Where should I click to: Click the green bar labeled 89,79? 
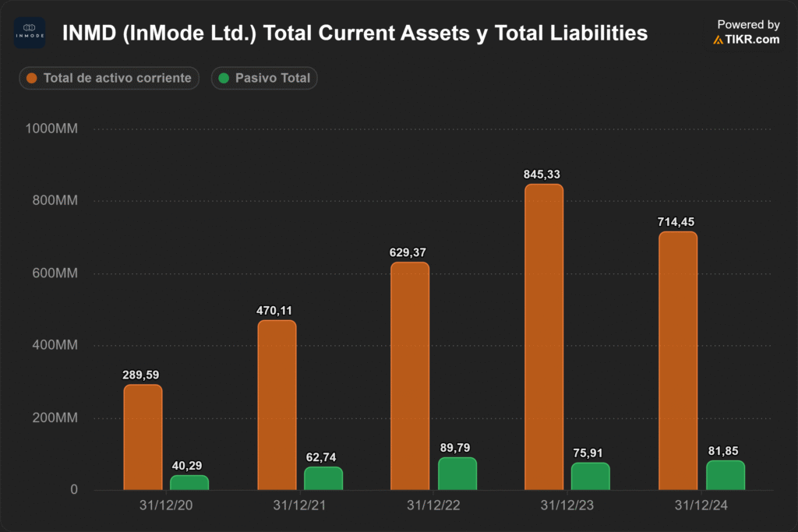457,474
